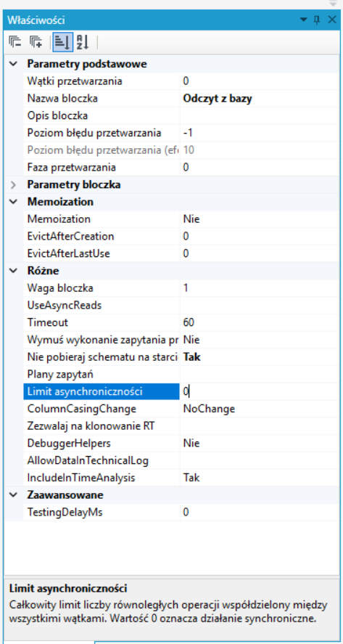Edit the Nazwa bloczka value 'Odczyt z bazy'
Viewport: 343px width, 644px height.
pyautogui.click(x=259, y=99)
